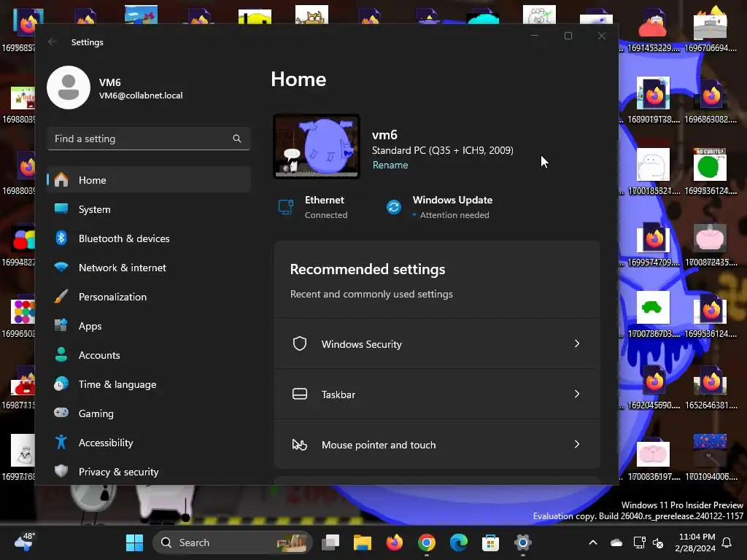The height and width of the screenshot is (560, 747).
Task: Select desktop file 1700786703
Action: [x=653, y=314]
